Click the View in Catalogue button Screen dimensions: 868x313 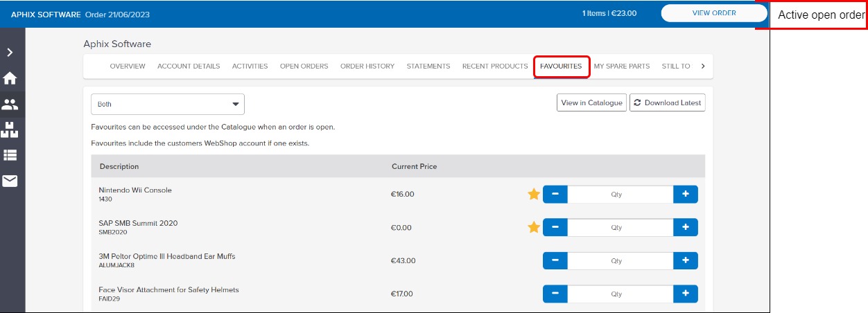click(x=591, y=103)
